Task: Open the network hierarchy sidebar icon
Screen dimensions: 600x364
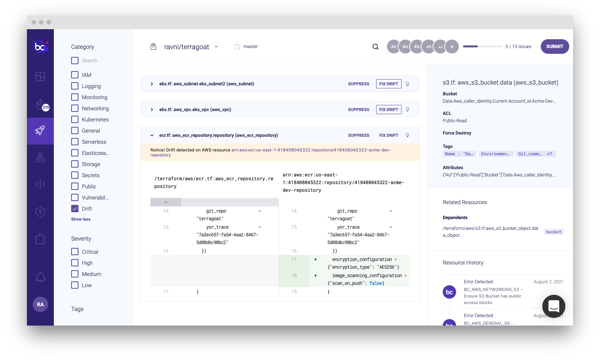Action: point(40,158)
